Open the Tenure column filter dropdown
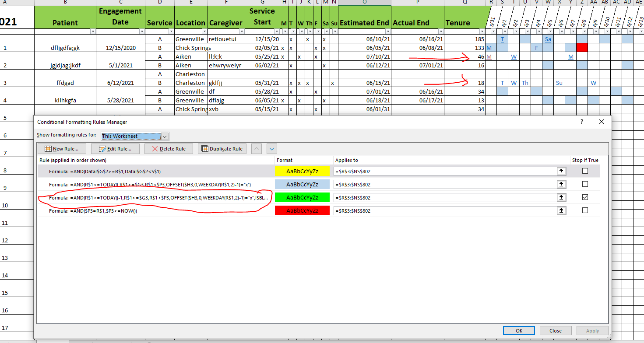This screenshot has width=644, height=343. point(482,31)
